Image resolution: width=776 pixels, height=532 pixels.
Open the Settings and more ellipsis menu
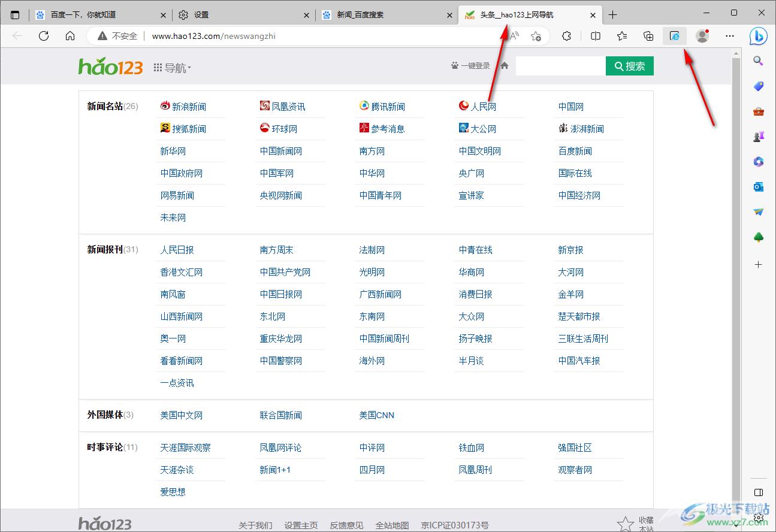click(730, 36)
